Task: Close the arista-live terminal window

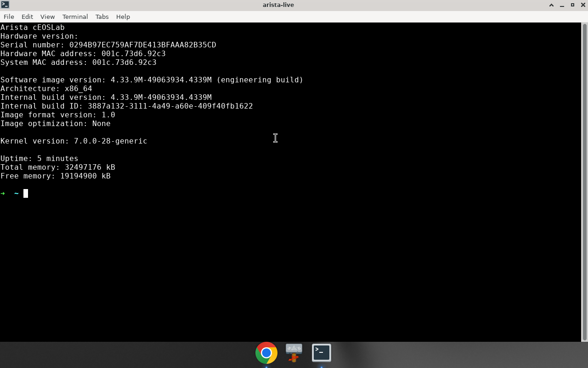Action: click(x=583, y=5)
